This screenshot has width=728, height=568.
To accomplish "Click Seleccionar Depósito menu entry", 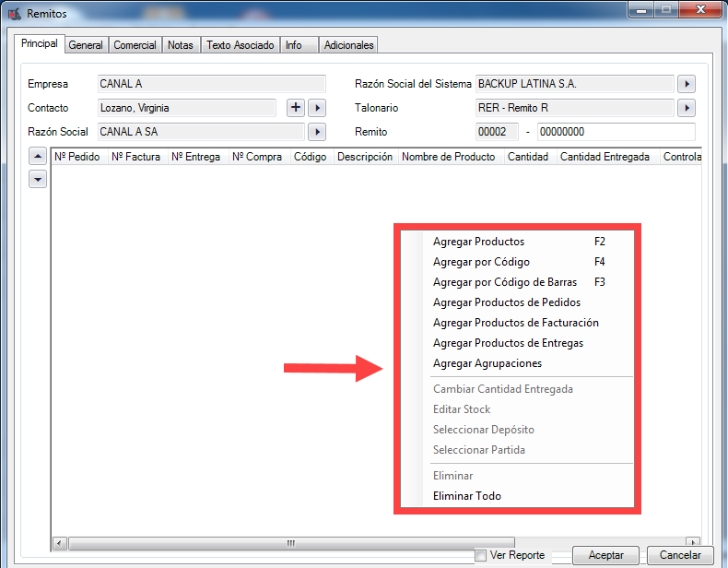I will click(518, 430).
